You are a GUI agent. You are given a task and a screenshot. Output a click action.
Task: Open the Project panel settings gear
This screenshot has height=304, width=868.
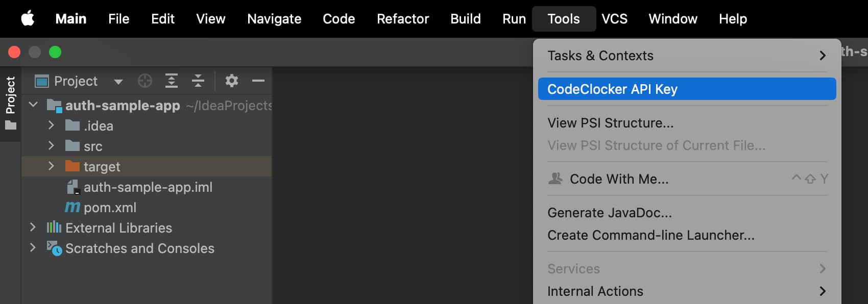pyautogui.click(x=231, y=81)
